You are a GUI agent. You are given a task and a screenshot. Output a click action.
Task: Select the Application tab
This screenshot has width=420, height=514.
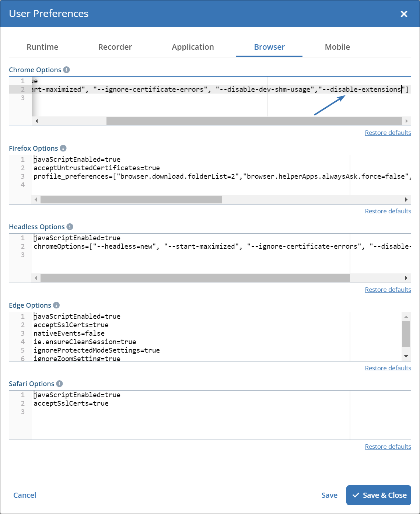tap(193, 47)
